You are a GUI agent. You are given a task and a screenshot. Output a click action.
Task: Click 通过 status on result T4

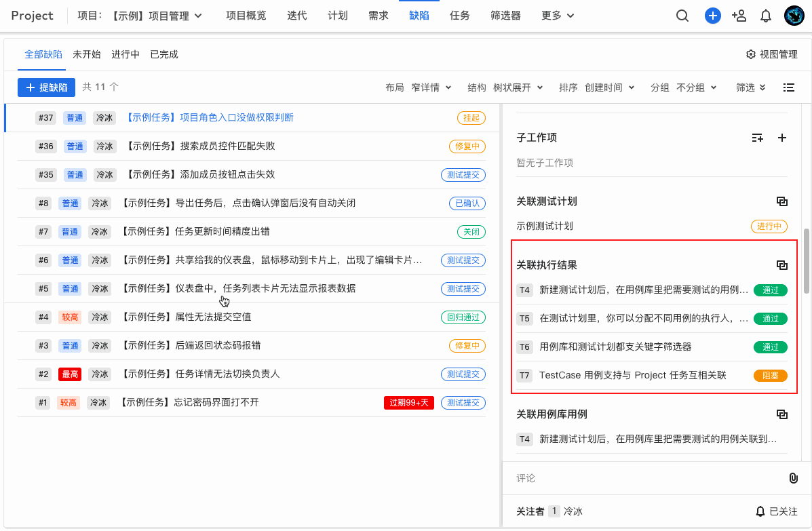771,290
